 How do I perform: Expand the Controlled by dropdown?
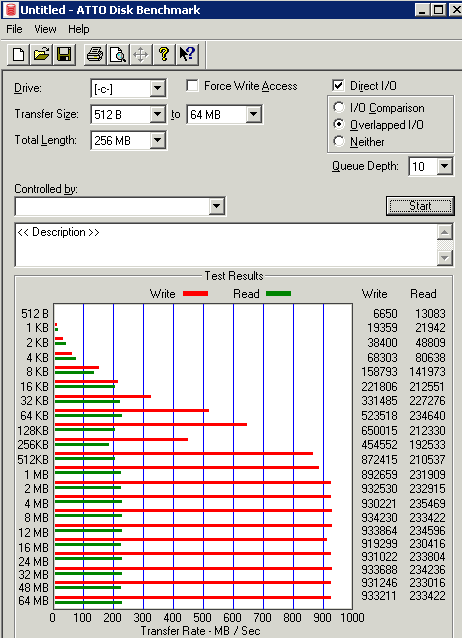coord(217,206)
